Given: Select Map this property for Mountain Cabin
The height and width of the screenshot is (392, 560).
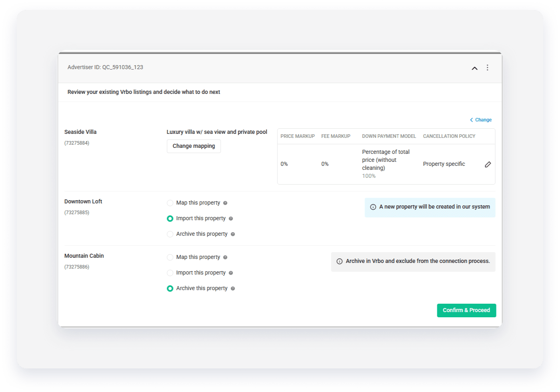Looking at the screenshot, I should click(x=170, y=257).
